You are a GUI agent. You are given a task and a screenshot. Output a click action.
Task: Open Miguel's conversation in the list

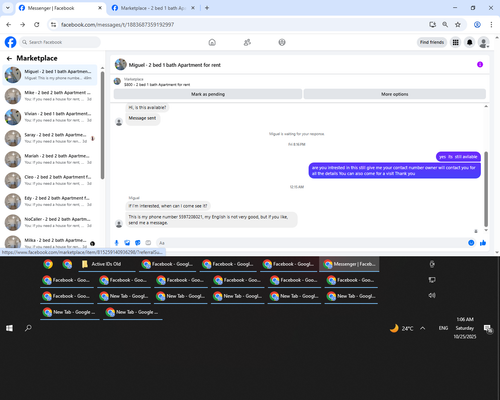(x=50, y=75)
